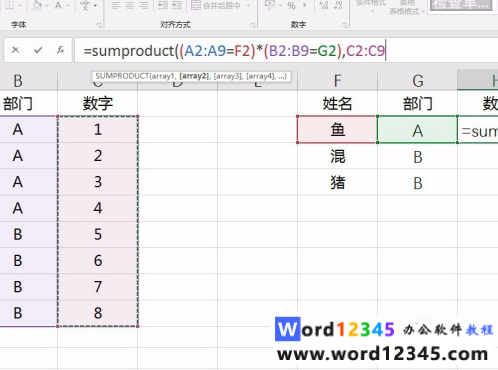Confirm the formula with the checkmark
The width and height of the screenshot is (498, 370).
point(38,50)
